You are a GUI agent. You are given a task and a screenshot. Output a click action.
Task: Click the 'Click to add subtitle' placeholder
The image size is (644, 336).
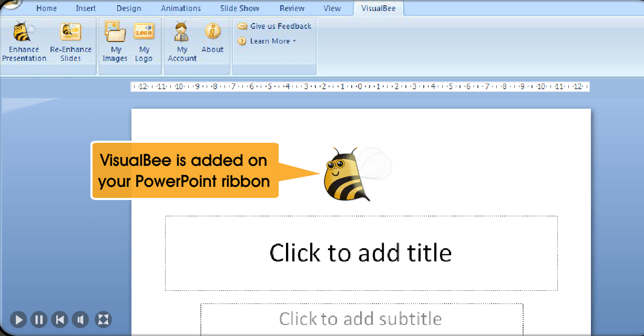[x=362, y=319]
